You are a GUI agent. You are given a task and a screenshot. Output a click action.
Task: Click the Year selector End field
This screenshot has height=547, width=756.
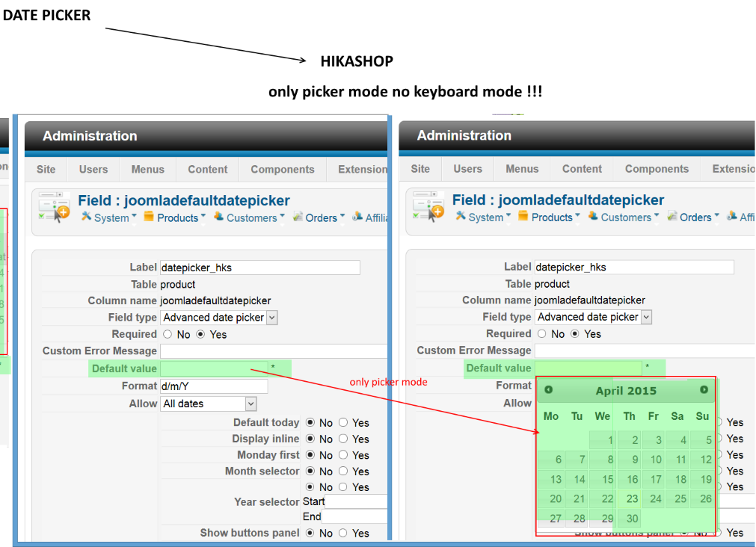pos(354,516)
